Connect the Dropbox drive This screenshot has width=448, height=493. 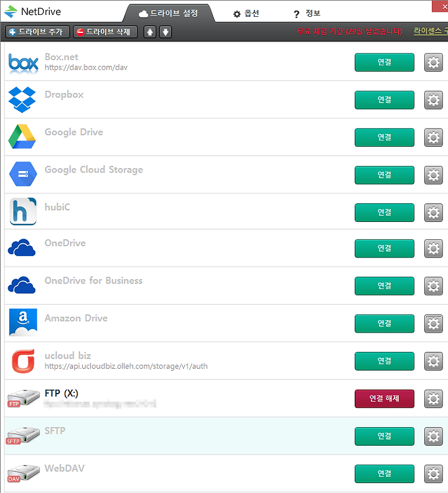pyautogui.click(x=384, y=100)
